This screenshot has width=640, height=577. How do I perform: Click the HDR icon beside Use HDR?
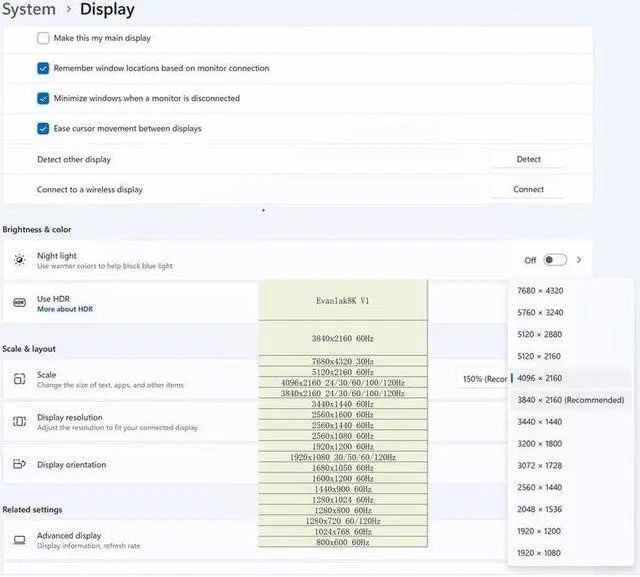coord(19,303)
